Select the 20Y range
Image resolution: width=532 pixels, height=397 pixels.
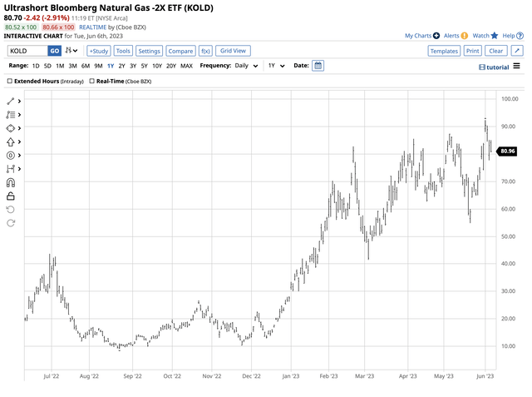point(171,66)
